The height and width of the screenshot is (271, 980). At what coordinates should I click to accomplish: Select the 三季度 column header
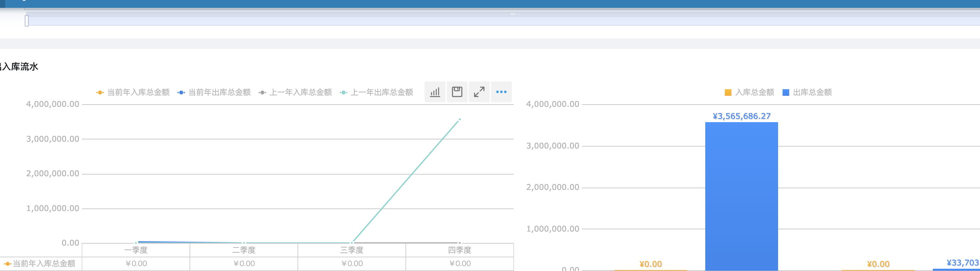click(352, 250)
